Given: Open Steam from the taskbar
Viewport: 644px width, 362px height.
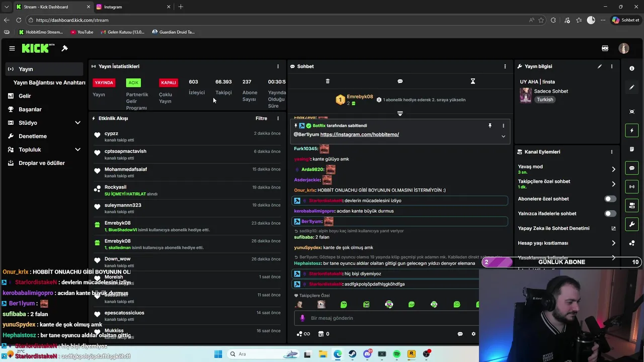Looking at the screenshot, I should pos(352,354).
